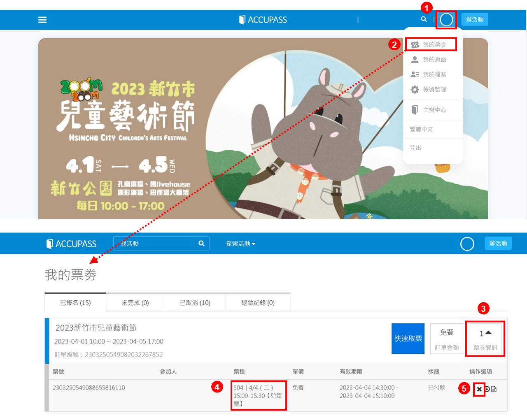Image resolution: width=527 pixels, height=420 pixels.
Task: Collapse the 票券資訊 ticket info expander
Action: (485, 339)
